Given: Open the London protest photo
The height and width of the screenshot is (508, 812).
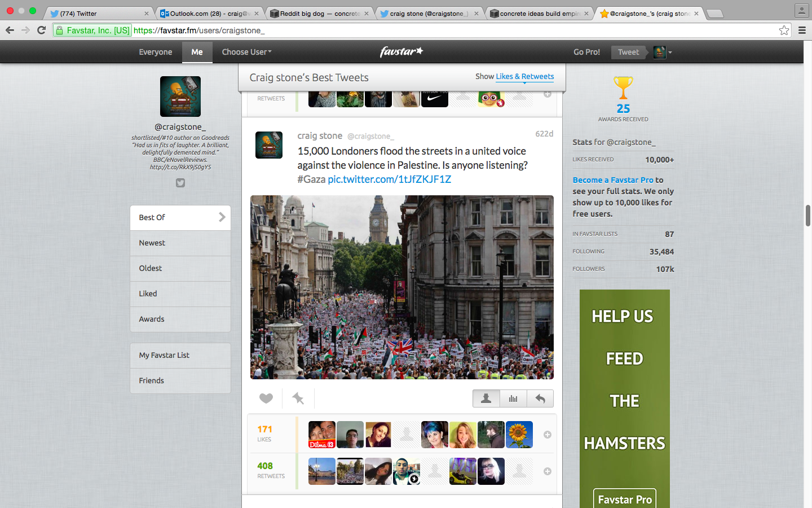Looking at the screenshot, I should (x=402, y=287).
